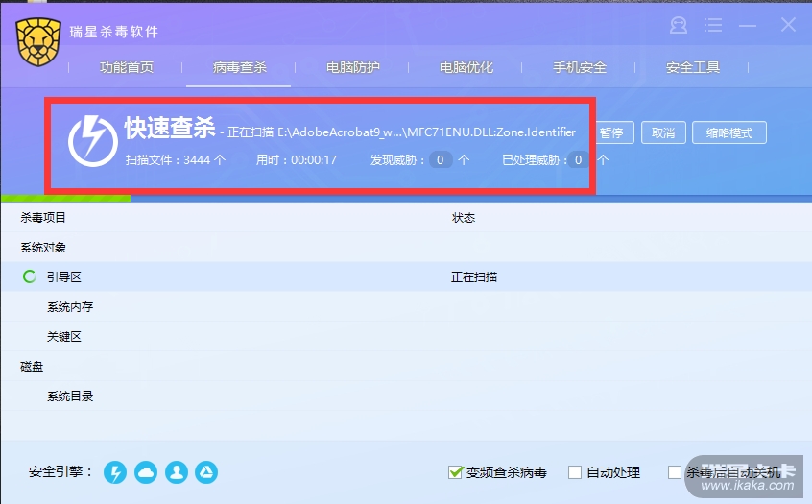Enable the 自动处理 checkbox
Image resolution: width=812 pixels, height=504 pixels.
click(x=575, y=472)
